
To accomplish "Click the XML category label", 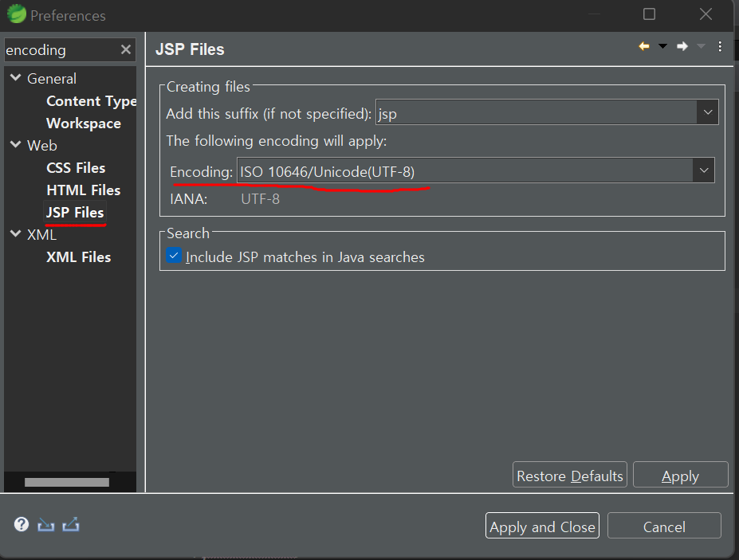I will (41, 234).
